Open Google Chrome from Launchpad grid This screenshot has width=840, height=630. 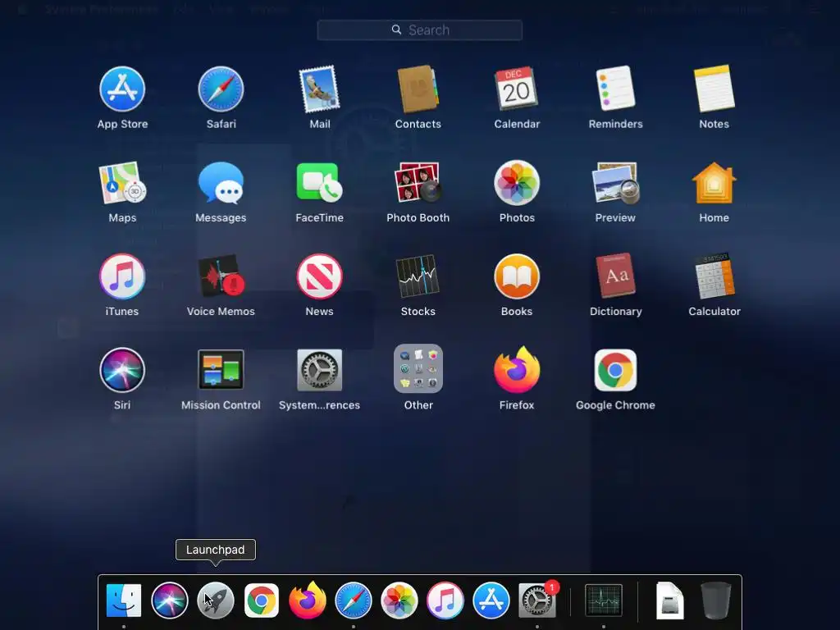coord(615,370)
